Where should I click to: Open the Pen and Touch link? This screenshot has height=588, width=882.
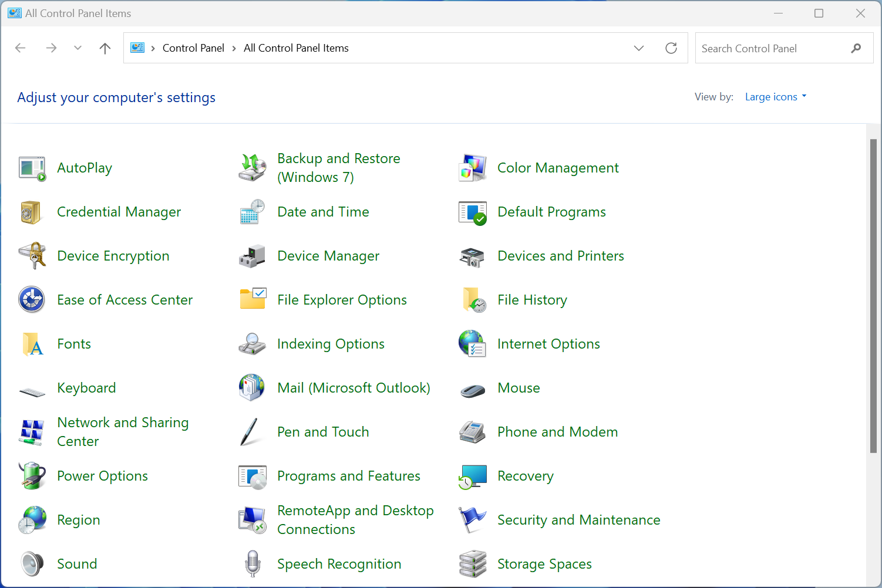323,432
